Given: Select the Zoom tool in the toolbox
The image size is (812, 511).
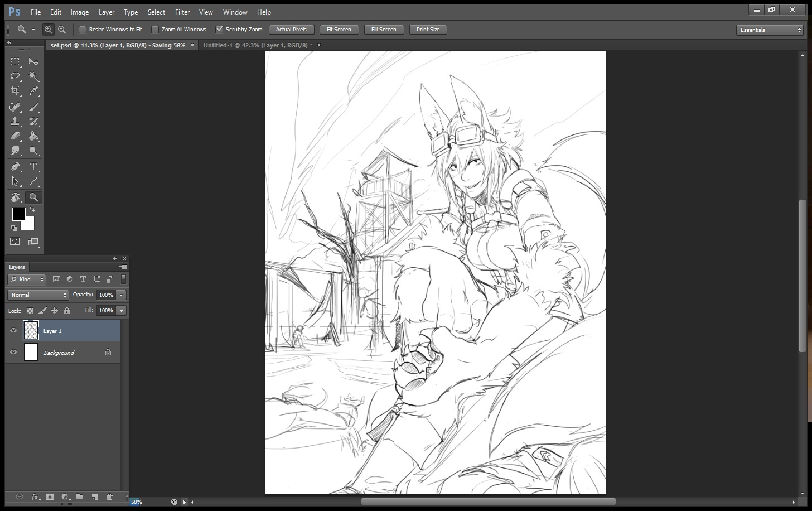Looking at the screenshot, I should click(33, 197).
